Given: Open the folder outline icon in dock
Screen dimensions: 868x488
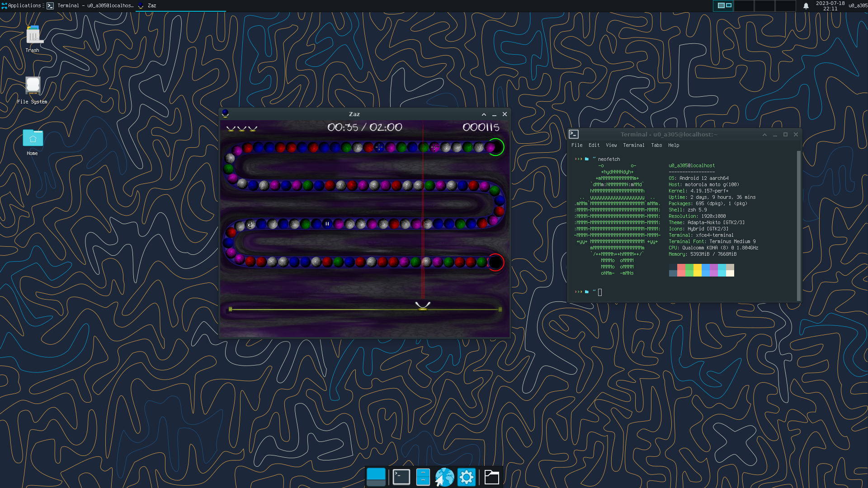Looking at the screenshot, I should pos(491,477).
